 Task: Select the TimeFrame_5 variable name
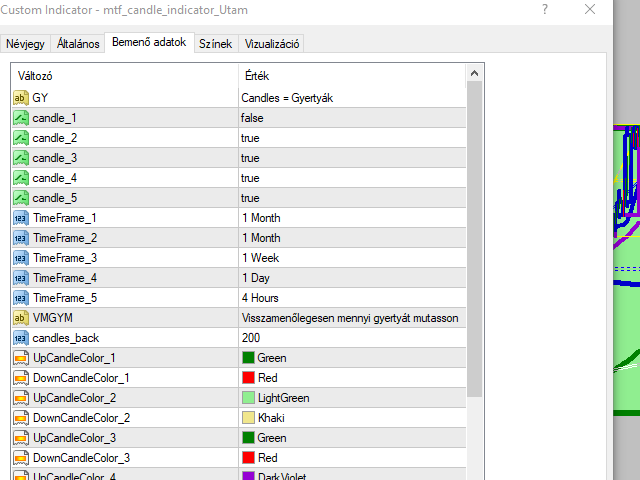pyautogui.click(x=65, y=298)
